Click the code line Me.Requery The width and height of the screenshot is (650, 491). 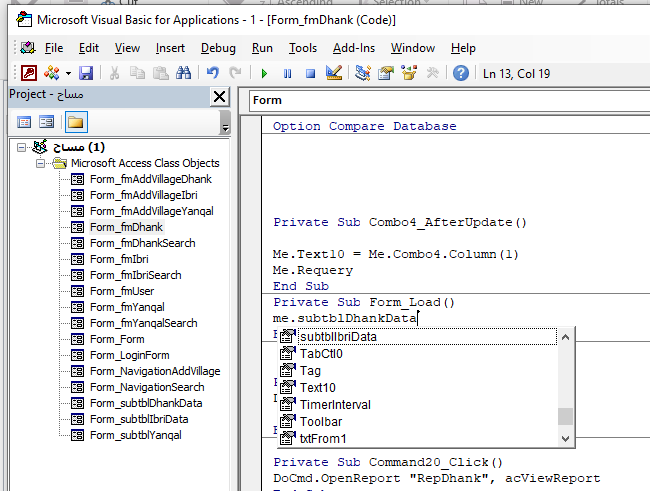coord(313,270)
